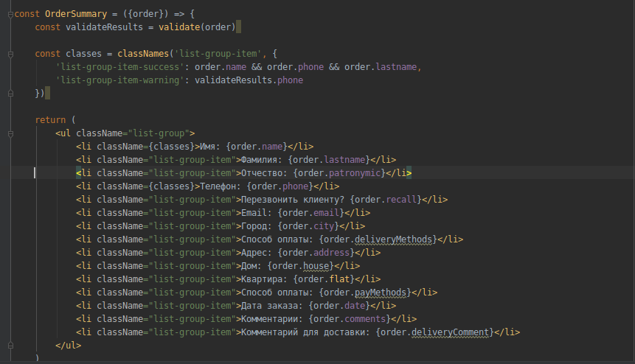This screenshot has width=635, height=364.
Task: Collapse the 'const classes' block fold marker
Action: [x=10, y=54]
